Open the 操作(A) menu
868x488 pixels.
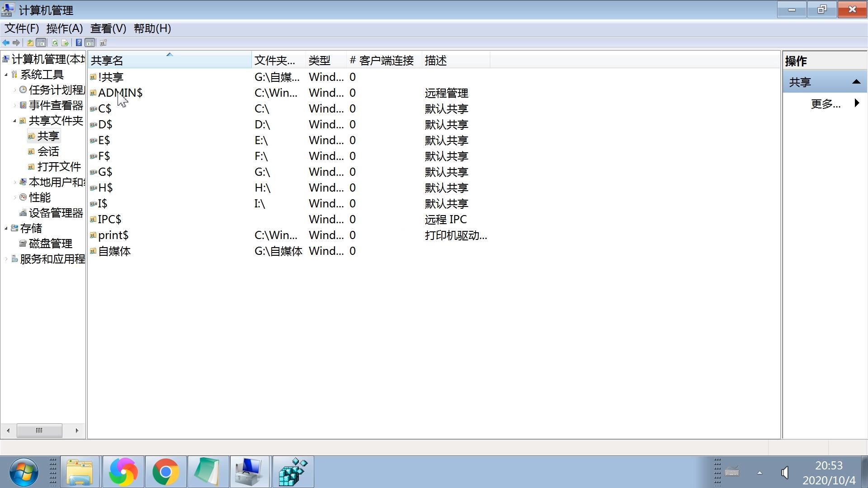tap(64, 28)
